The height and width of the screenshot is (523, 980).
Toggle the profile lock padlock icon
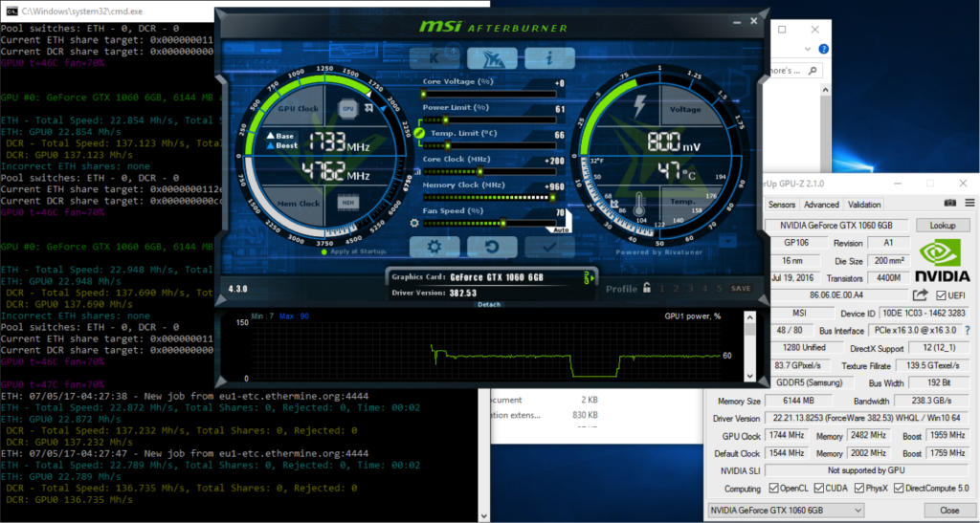tap(647, 288)
